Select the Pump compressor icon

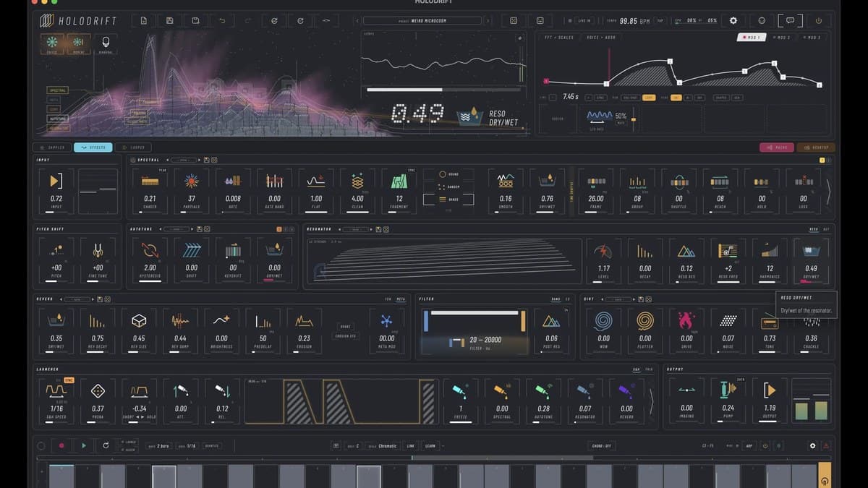[x=728, y=391]
